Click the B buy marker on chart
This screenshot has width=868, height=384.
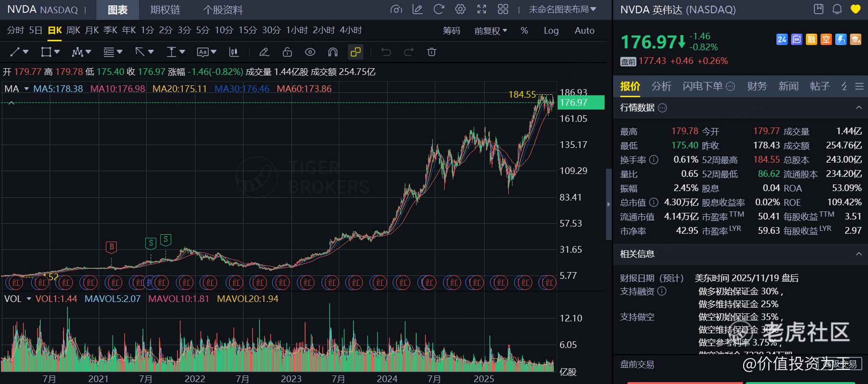point(111,247)
